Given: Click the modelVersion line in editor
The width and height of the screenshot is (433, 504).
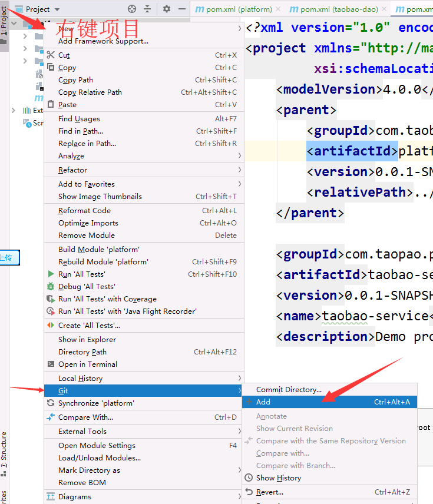Looking at the screenshot, I should tap(354, 89).
